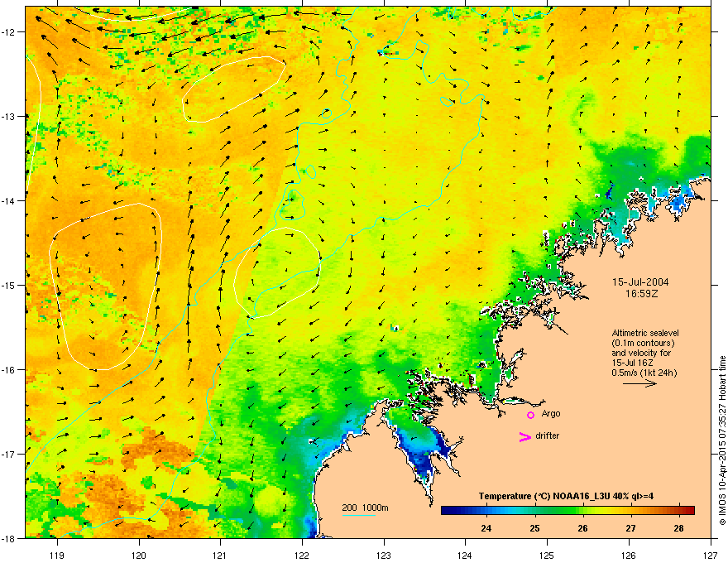The height and width of the screenshot is (563, 728).
Task: Click the longitude axis label '120'
Action: click(139, 555)
